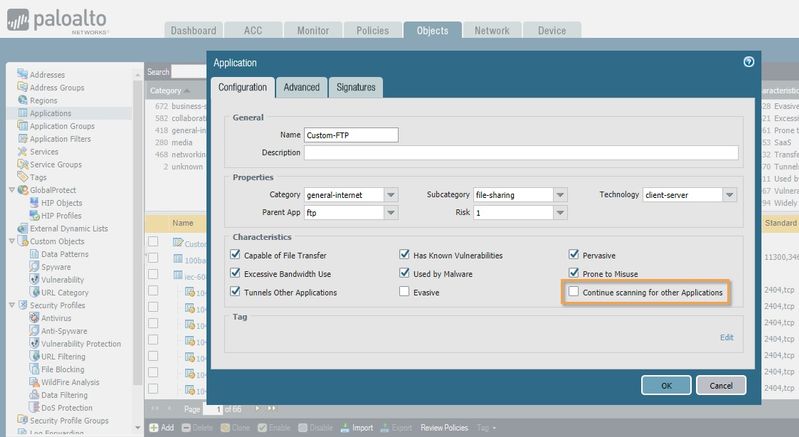This screenshot has width=799, height=437.
Task: Switch to the Advanced tab
Action: [302, 88]
